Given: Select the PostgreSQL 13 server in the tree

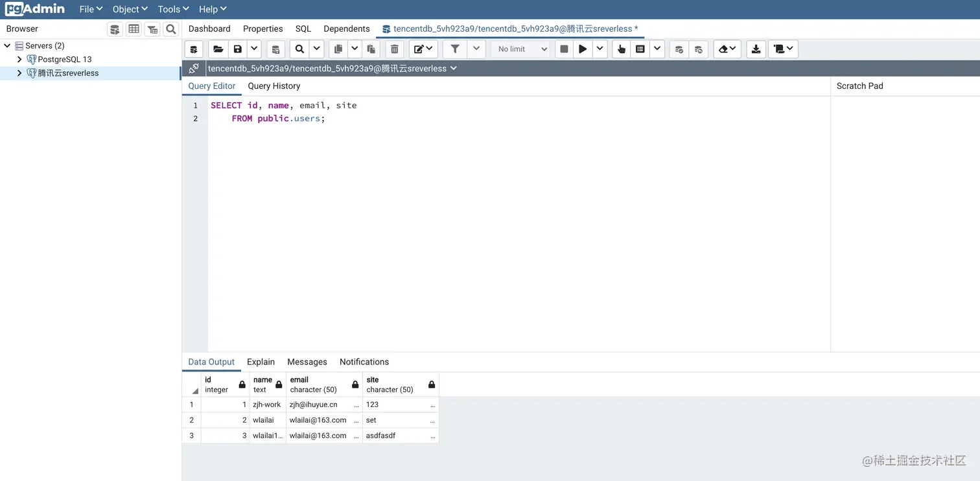Looking at the screenshot, I should click(x=65, y=60).
